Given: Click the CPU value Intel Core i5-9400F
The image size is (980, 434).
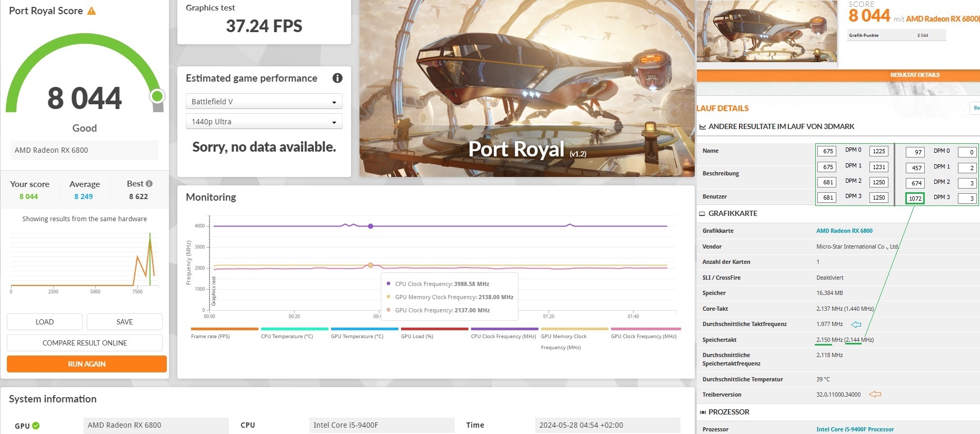Looking at the screenshot, I should coord(382,425).
